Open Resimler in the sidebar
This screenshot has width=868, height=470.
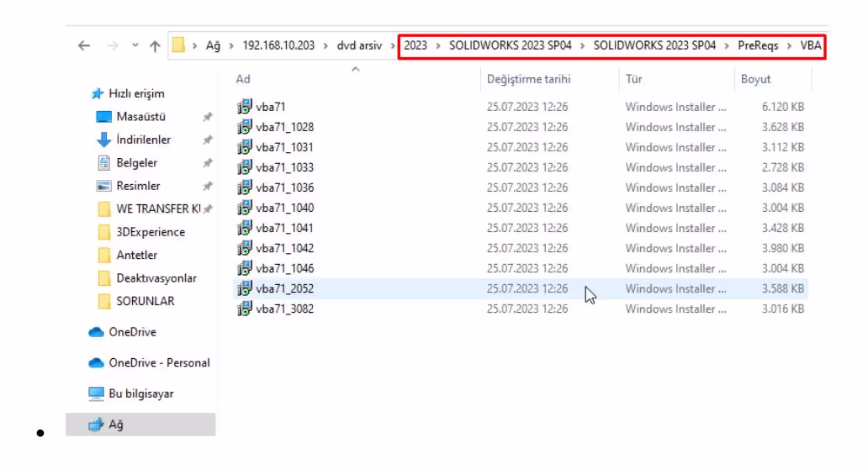pos(138,186)
